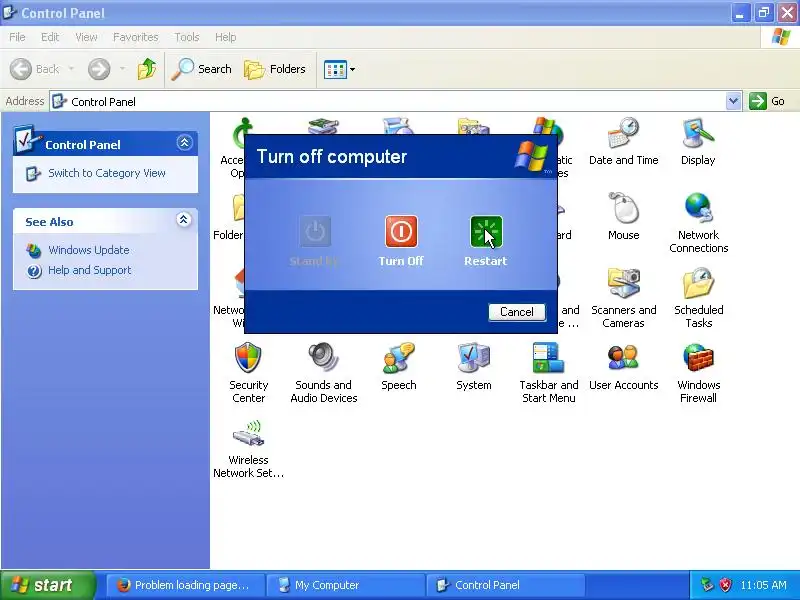Click the Search toolbar button
800x600 pixels.
click(x=201, y=69)
